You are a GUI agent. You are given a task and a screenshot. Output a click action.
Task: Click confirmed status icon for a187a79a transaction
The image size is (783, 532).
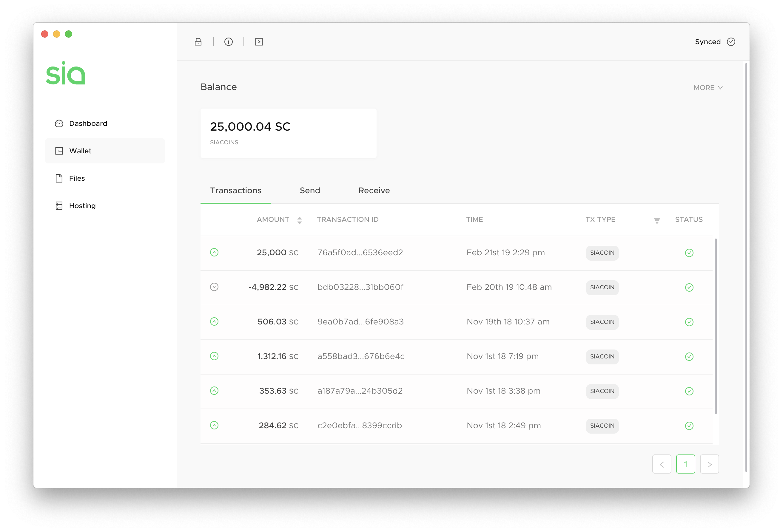click(x=689, y=391)
